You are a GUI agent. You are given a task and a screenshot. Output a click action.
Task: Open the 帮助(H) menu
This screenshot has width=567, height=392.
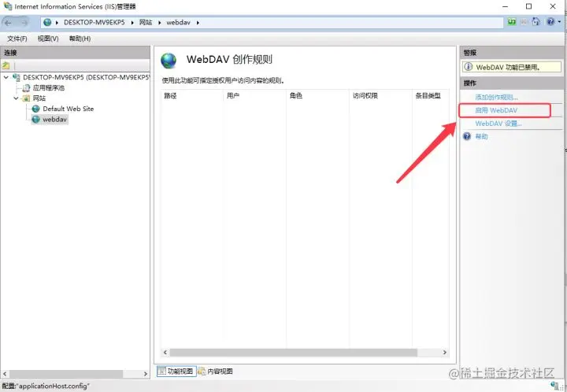[x=80, y=39]
